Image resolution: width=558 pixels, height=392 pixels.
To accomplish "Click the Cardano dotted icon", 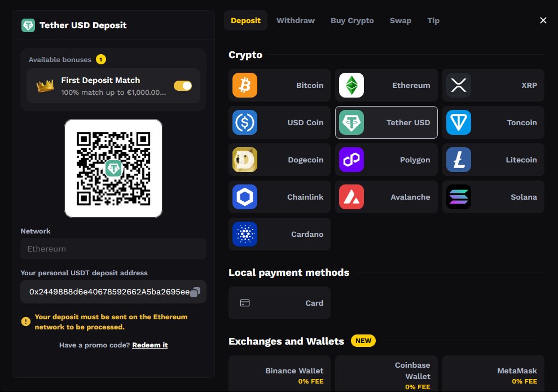I will [x=245, y=234].
